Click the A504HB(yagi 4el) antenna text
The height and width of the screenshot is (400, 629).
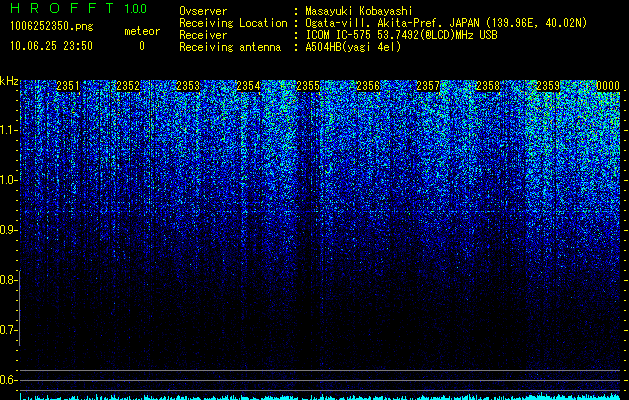coord(353,47)
